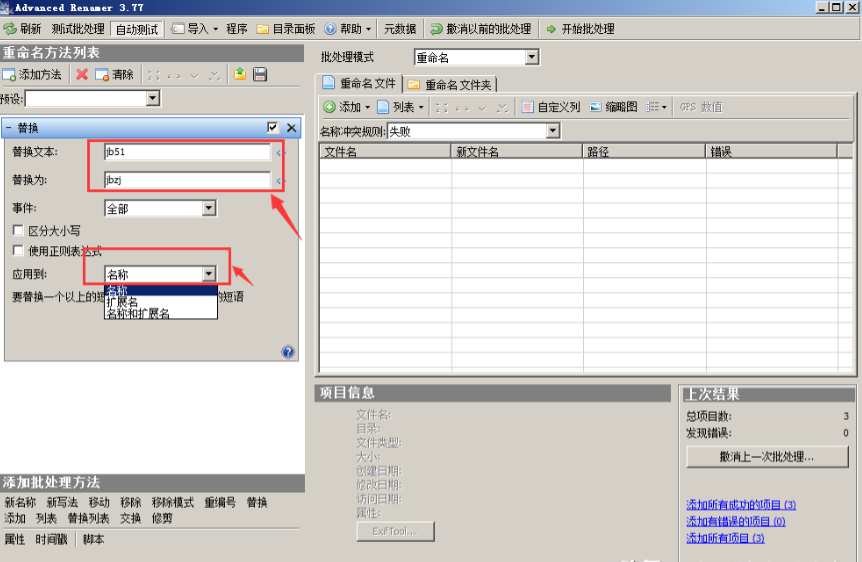Click the 添加方法 add method icon
This screenshot has height=562, width=862.
point(9,74)
